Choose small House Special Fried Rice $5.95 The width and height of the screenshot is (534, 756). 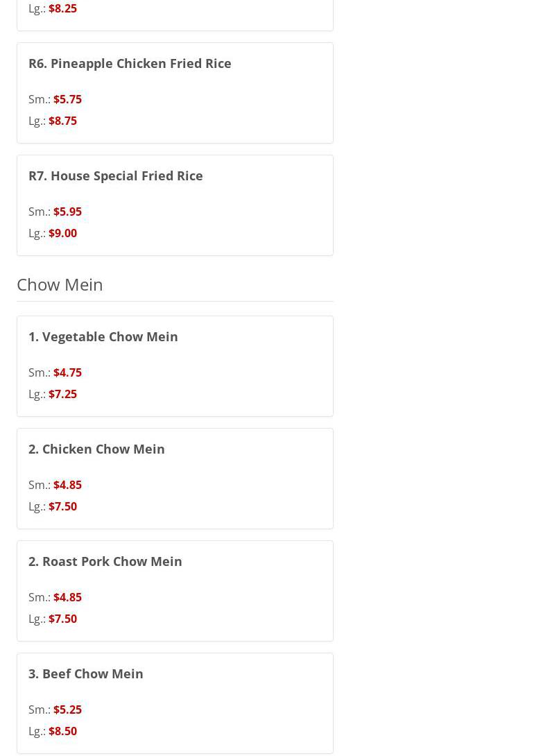67,212
